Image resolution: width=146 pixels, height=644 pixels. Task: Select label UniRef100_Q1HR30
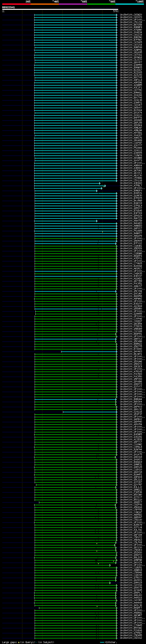pos(131,196)
